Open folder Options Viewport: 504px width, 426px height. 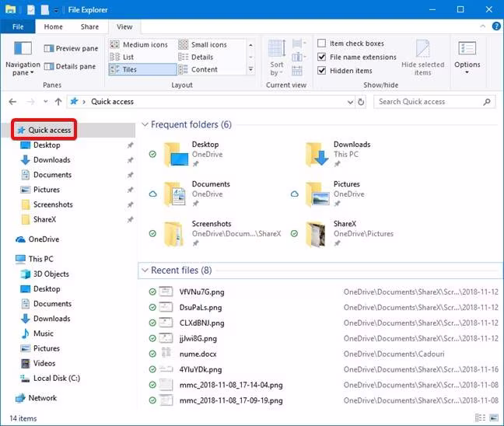click(467, 58)
